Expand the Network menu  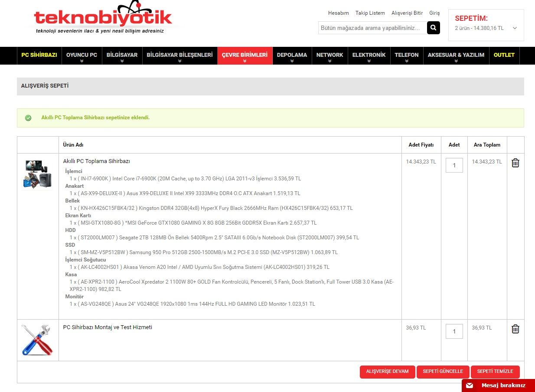point(329,56)
